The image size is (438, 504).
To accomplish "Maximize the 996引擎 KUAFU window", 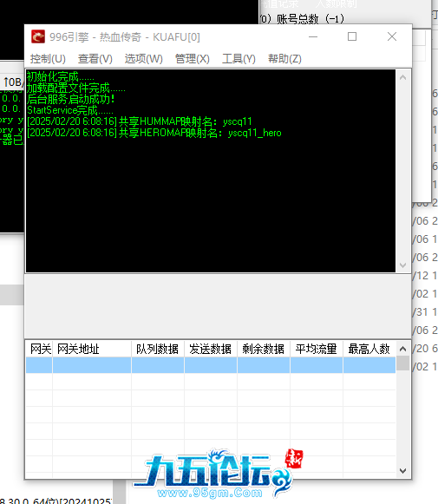I will click(352, 36).
